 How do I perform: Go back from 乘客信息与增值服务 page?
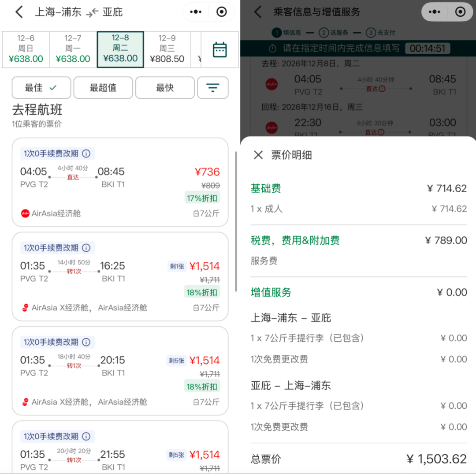[258, 12]
